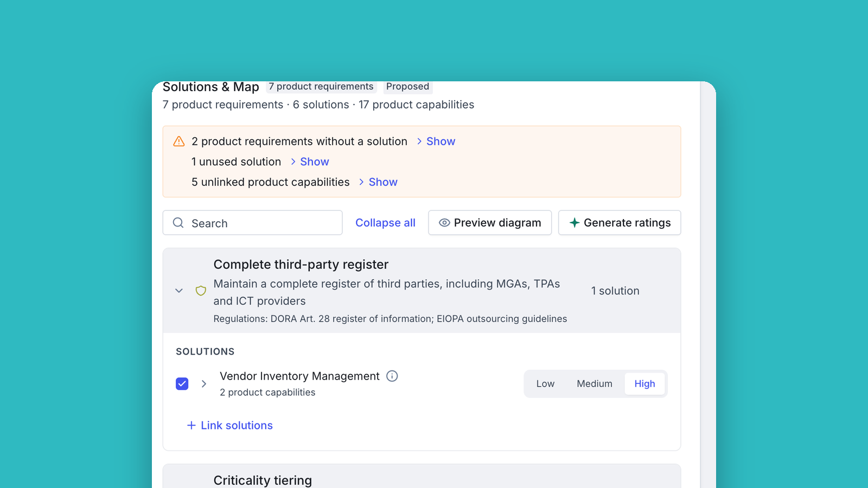868x488 pixels.
Task: Click the Proposed status badge
Action: point(407,87)
